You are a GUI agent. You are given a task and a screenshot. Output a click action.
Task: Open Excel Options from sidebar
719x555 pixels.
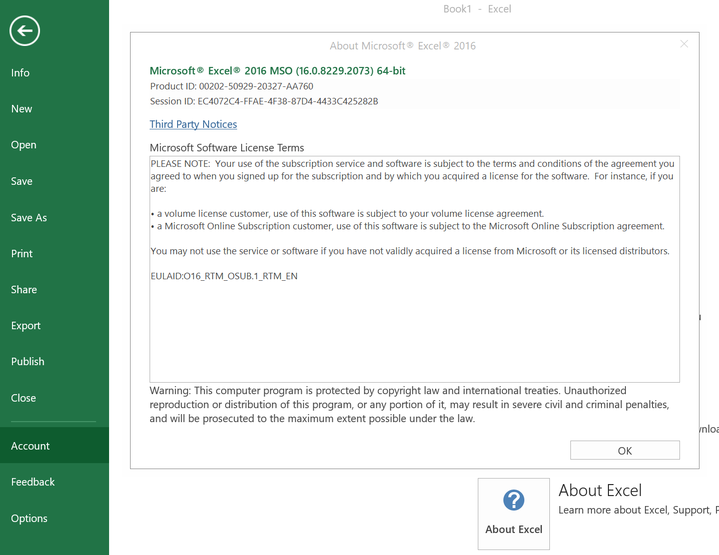(29, 518)
